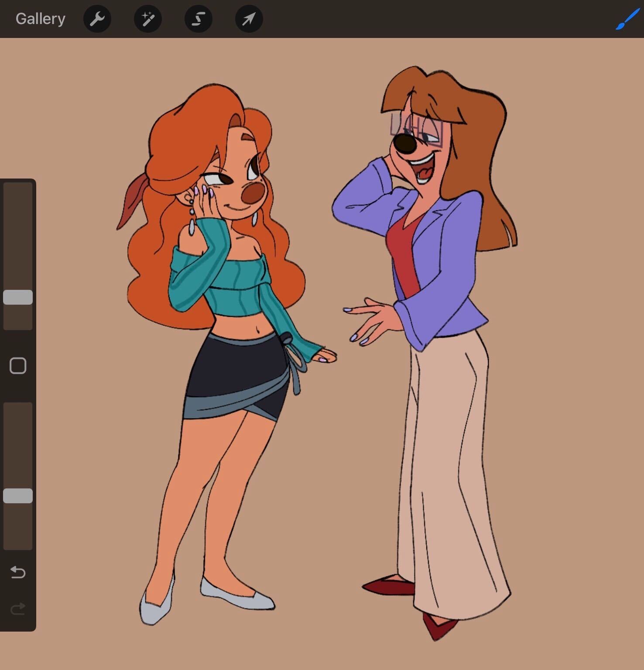644x670 pixels.
Task: Tap the square Modify button in sidebar
Action: tap(18, 366)
